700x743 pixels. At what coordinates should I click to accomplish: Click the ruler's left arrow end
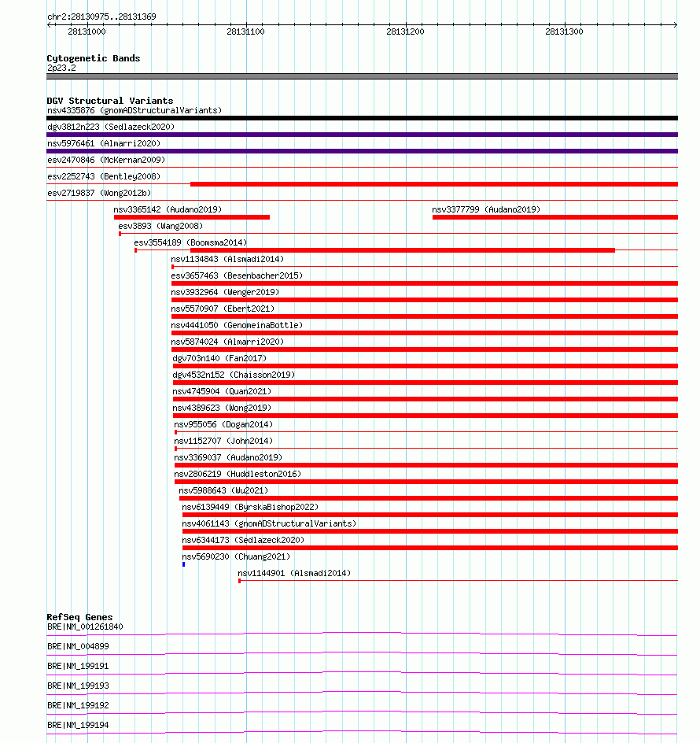coord(50,24)
